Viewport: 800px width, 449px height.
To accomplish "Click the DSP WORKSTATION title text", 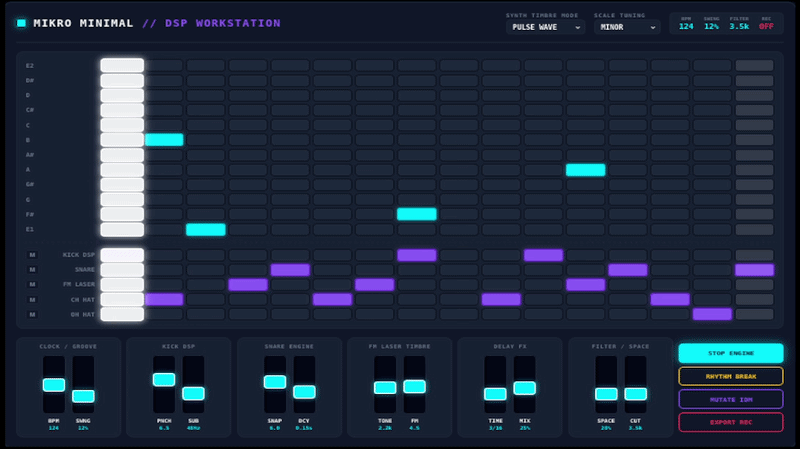I will tap(222, 23).
